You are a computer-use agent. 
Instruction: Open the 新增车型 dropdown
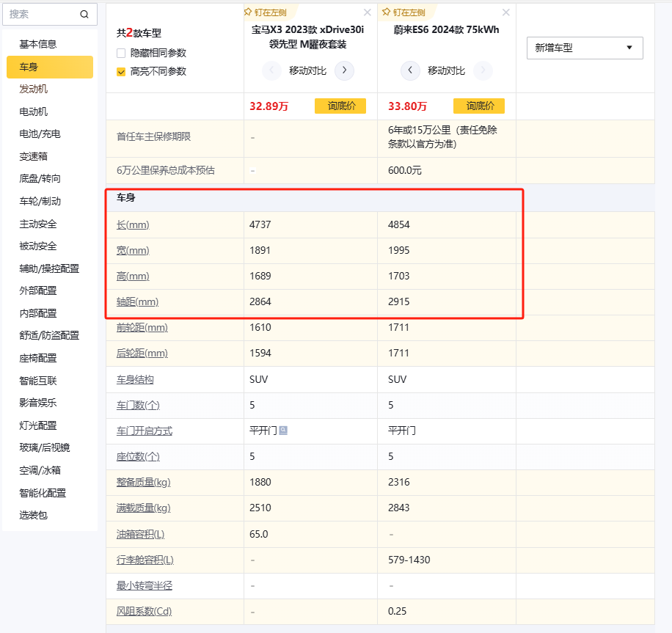coord(585,48)
